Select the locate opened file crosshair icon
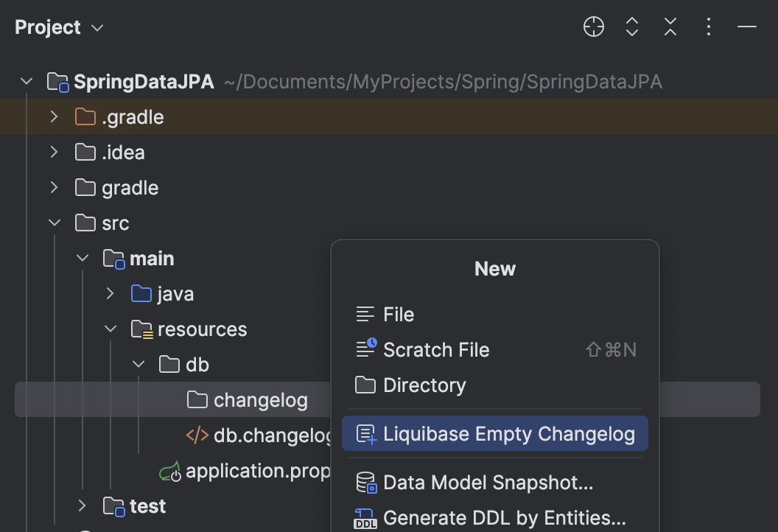Viewport: 778px width, 532px height. [593, 27]
